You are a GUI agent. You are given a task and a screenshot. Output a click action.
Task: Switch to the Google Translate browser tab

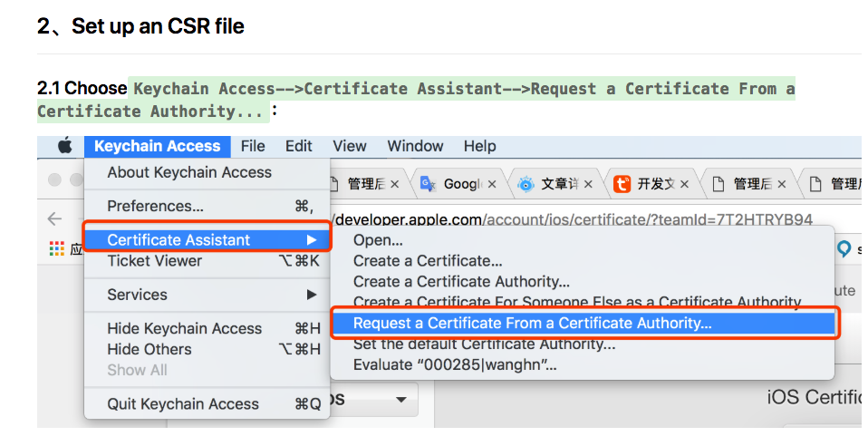point(458,184)
